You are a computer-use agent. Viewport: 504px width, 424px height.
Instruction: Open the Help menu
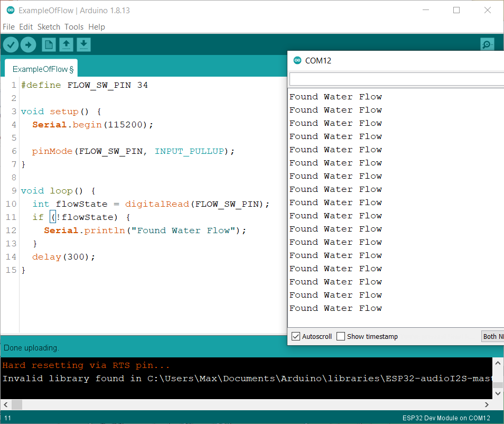click(97, 27)
